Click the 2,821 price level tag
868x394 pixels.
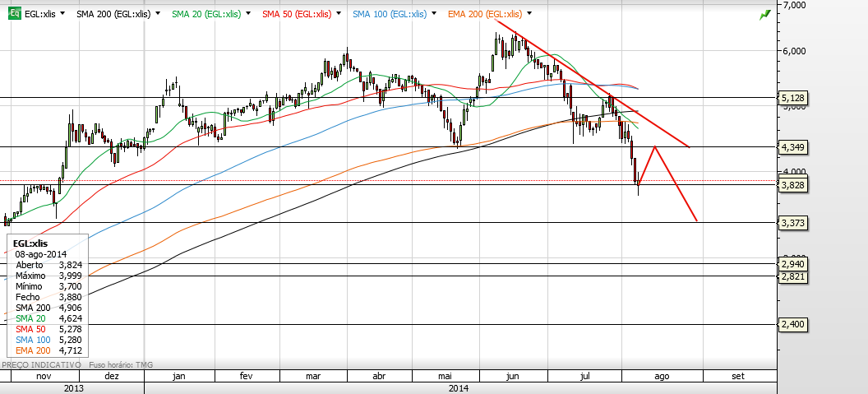coord(792,276)
